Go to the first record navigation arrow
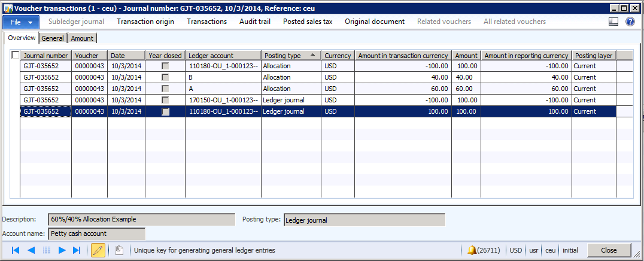The image size is (644, 261). pos(16,250)
